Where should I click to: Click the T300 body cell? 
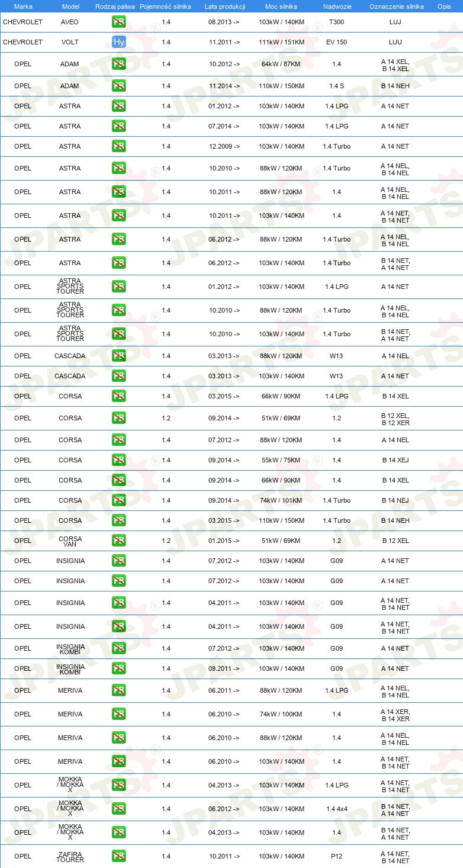336,22
